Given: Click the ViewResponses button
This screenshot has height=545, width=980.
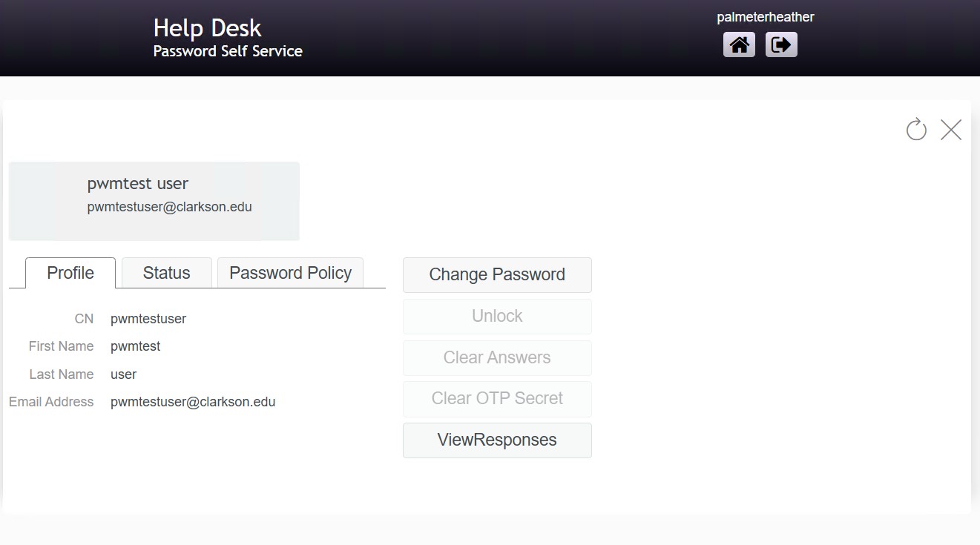Looking at the screenshot, I should coord(497,440).
